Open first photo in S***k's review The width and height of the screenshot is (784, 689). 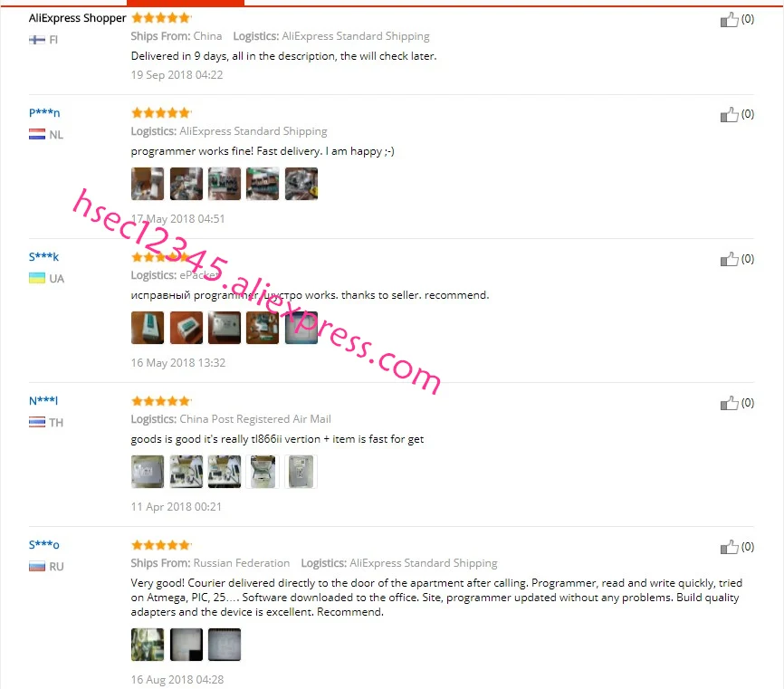coord(148,328)
